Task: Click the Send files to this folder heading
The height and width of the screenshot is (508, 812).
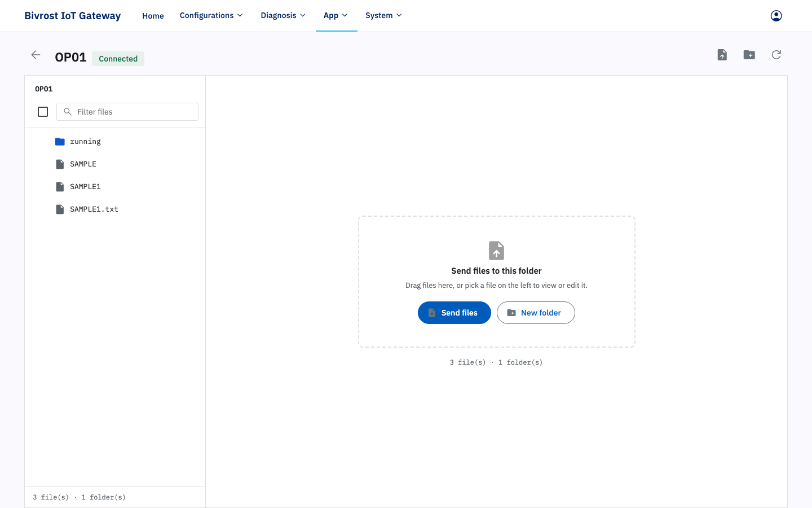Action: point(496,271)
